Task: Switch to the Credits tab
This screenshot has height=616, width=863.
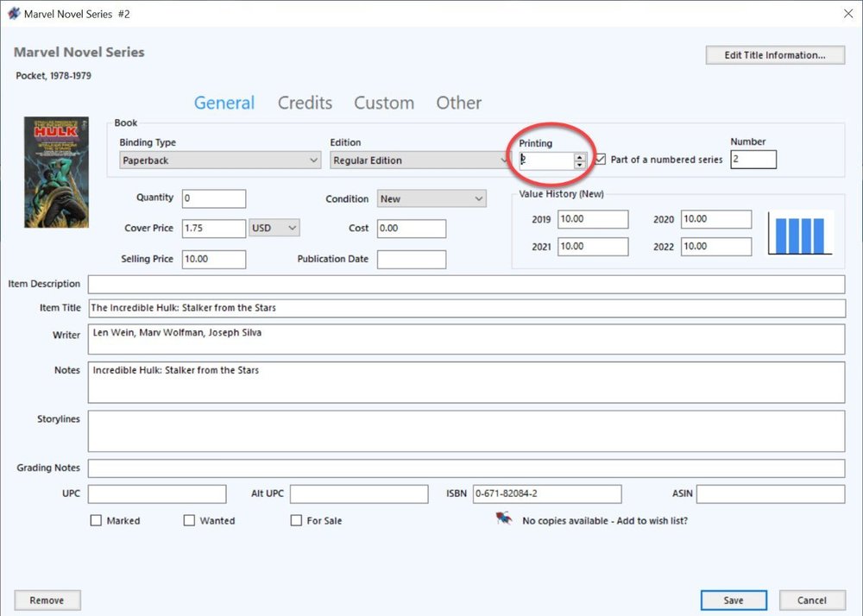Action: tap(305, 103)
